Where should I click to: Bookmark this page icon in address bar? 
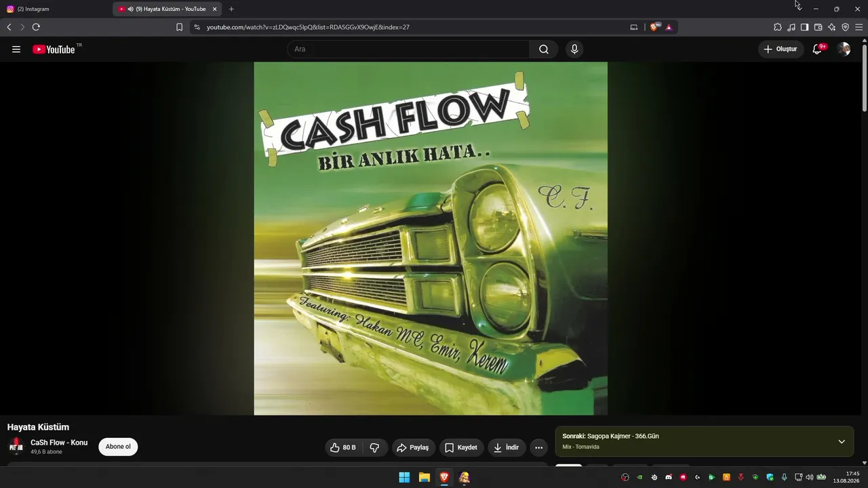(179, 27)
